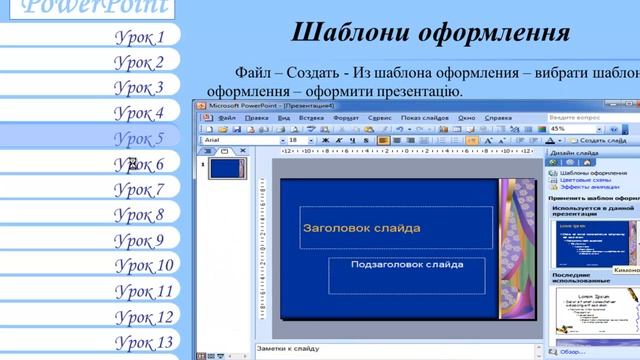Toggle align left button
The height and width of the screenshot is (360, 640).
click(383, 140)
